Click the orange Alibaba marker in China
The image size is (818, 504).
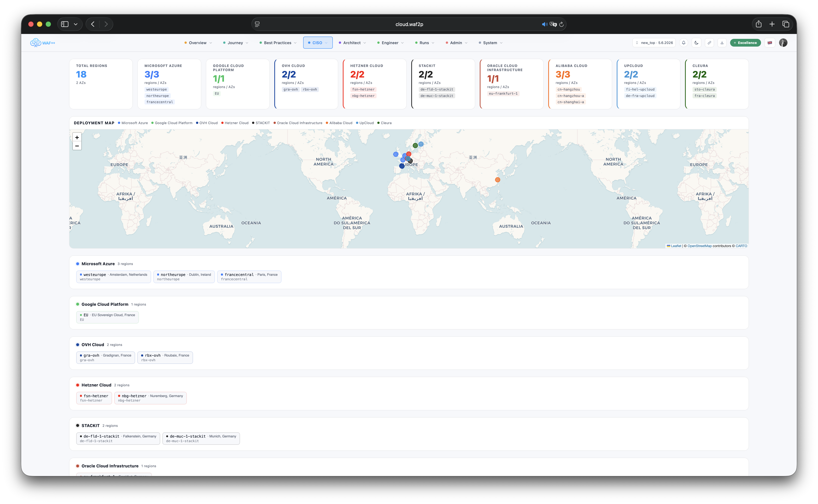tap(497, 180)
